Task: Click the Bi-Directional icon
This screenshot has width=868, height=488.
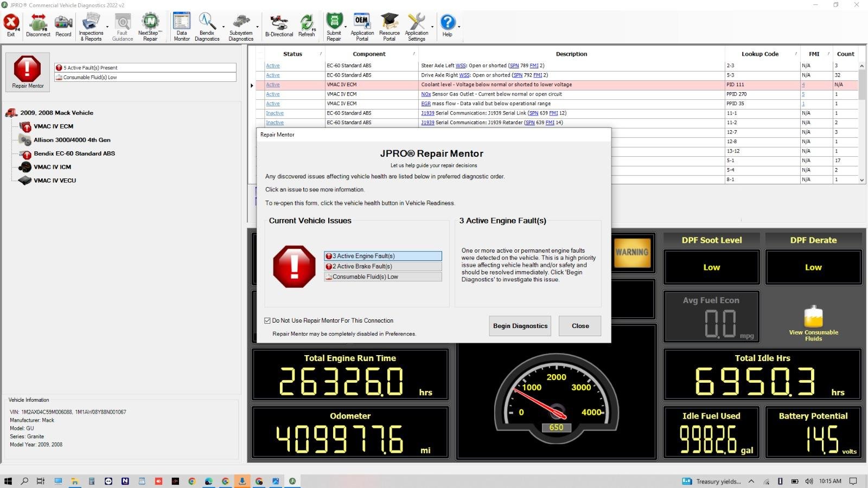Action: (279, 25)
